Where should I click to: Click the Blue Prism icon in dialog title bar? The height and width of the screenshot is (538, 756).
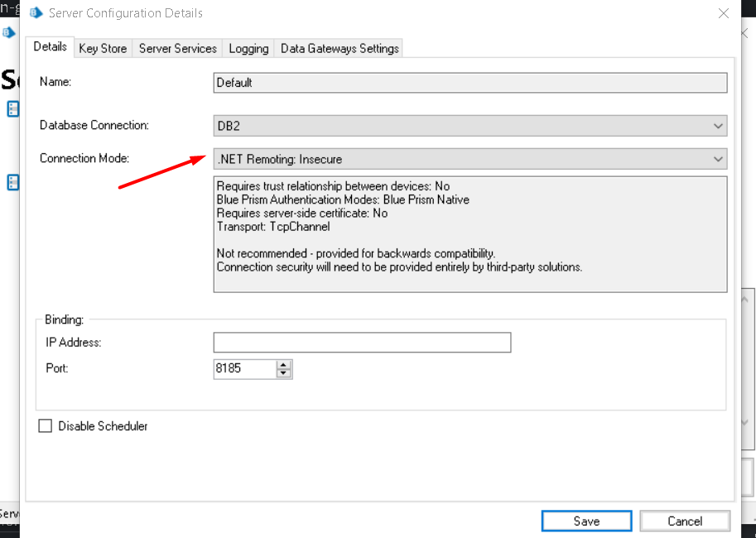tap(36, 13)
